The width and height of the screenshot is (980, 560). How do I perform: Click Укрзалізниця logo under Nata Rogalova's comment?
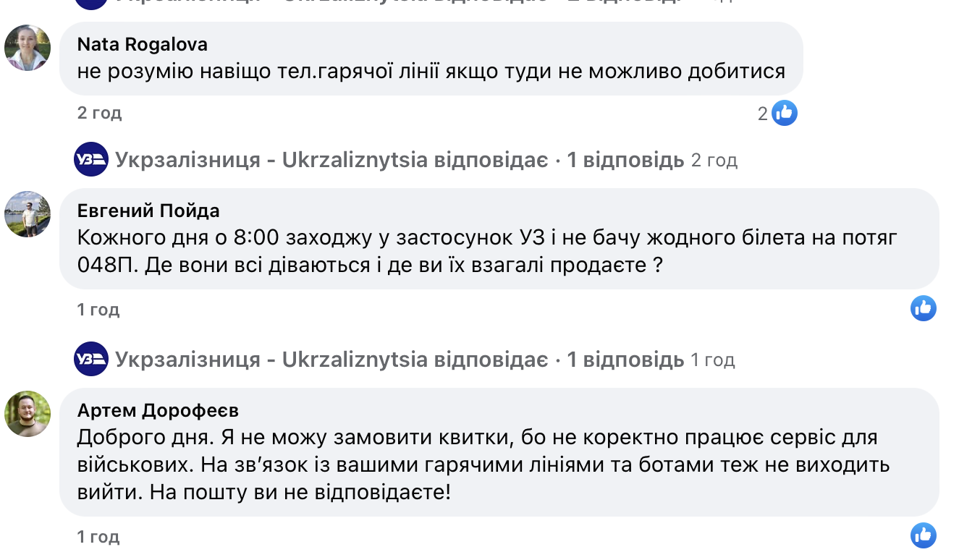click(91, 160)
